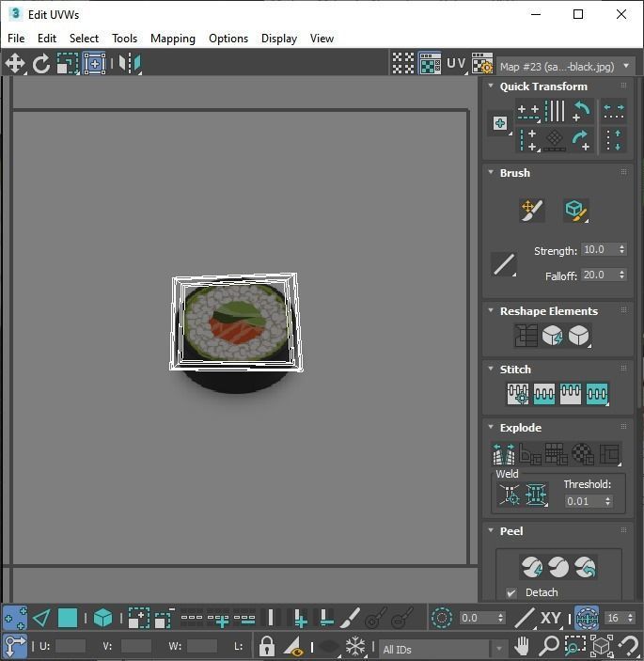Viewport: 644px width, 661px height.
Task: Select the Freeform mode tool
Action: point(94,64)
